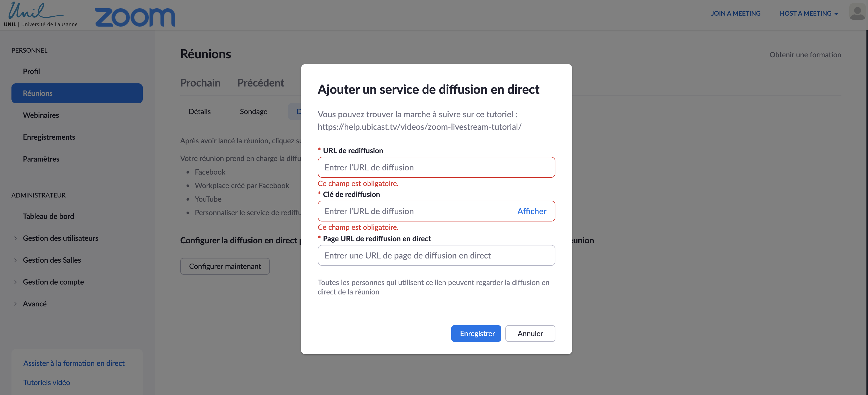
Task: Open Webinaires in the sidebar
Action: [x=41, y=115]
